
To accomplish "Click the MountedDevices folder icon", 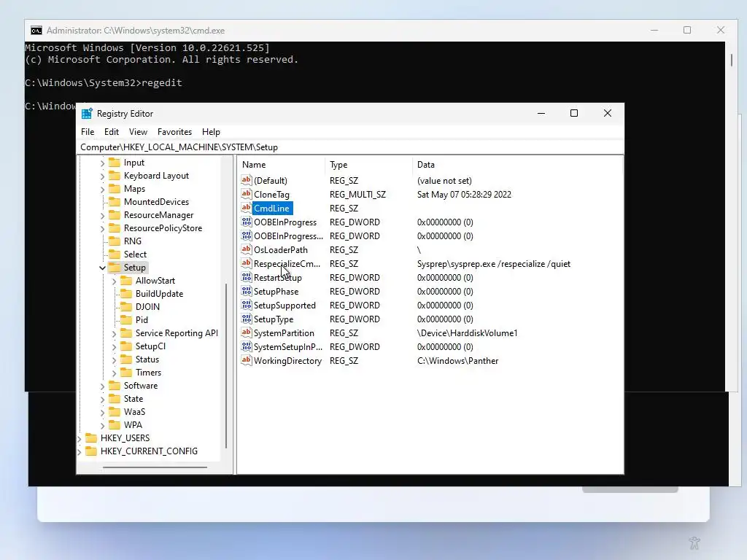I will point(115,201).
